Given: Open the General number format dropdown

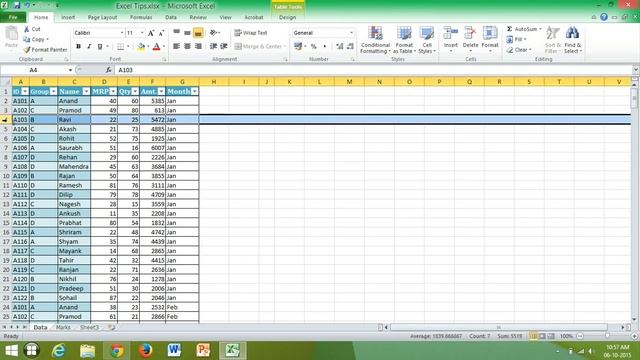Looking at the screenshot, I should [x=351, y=33].
